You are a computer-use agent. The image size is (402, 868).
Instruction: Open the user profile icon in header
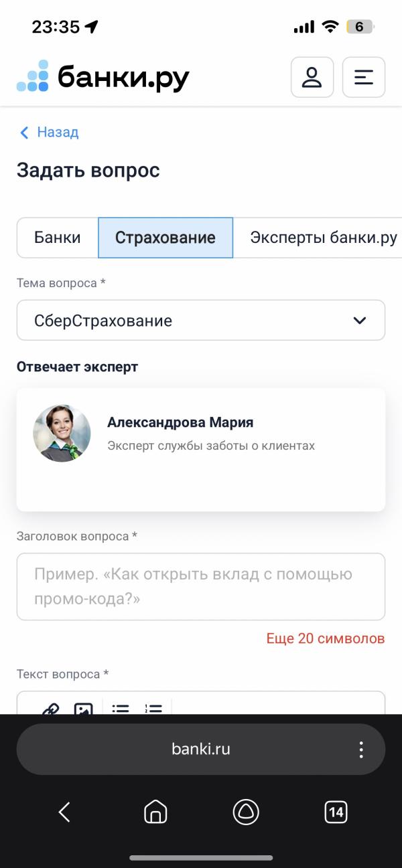tap(312, 77)
